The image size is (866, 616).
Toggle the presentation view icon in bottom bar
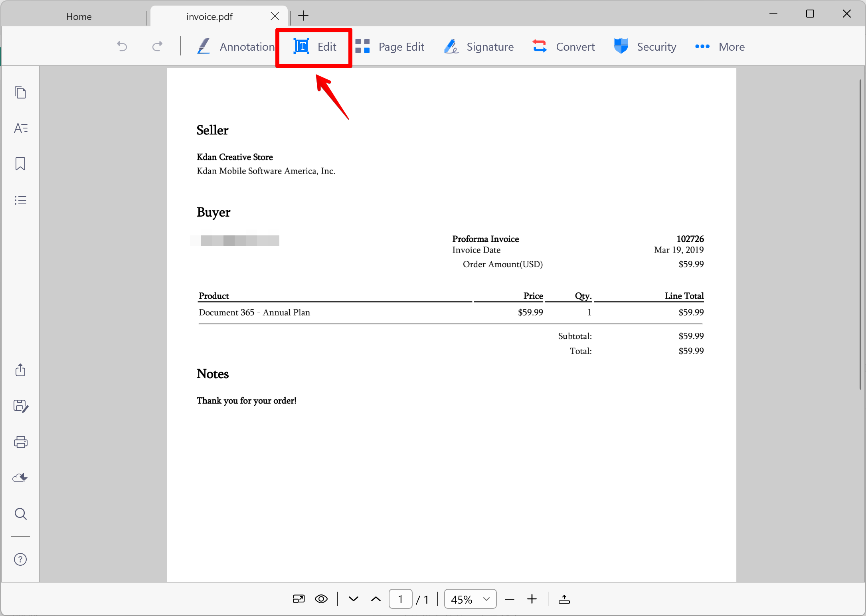(x=299, y=599)
